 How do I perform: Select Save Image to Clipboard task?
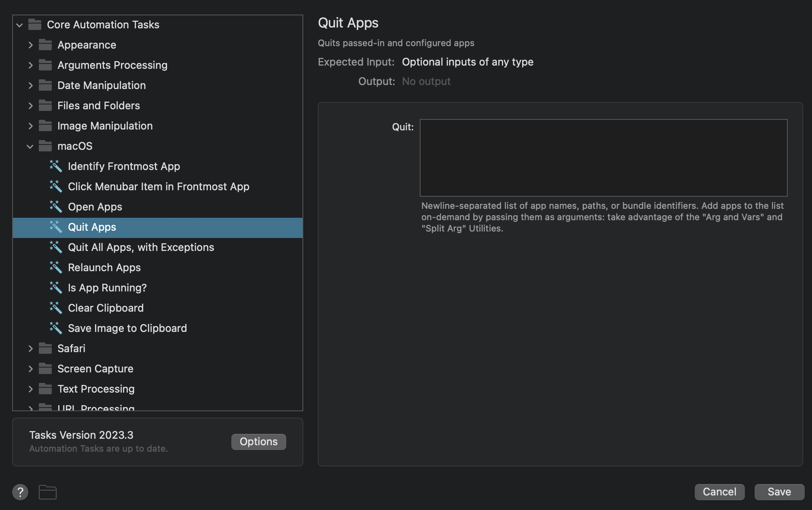tap(127, 328)
